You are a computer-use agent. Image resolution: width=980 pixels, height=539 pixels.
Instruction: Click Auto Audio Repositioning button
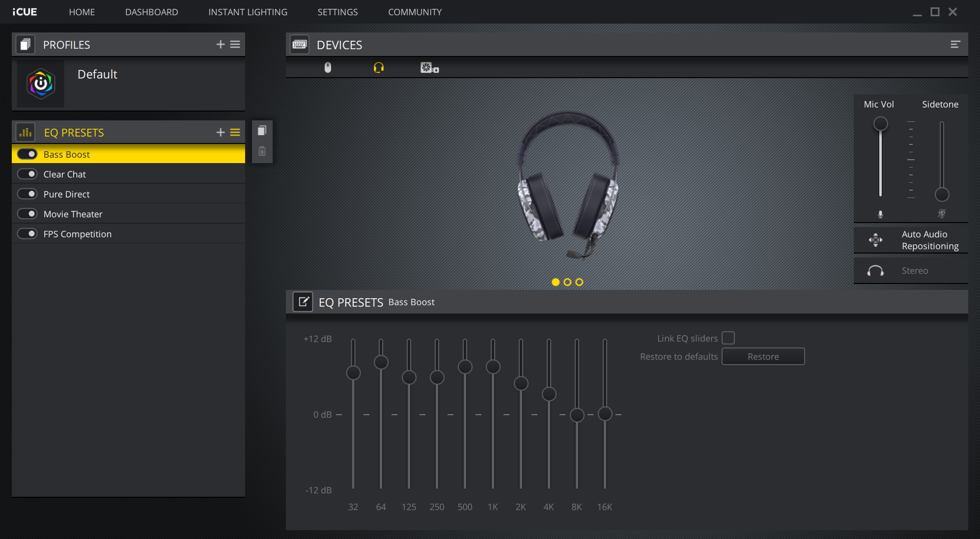click(911, 240)
